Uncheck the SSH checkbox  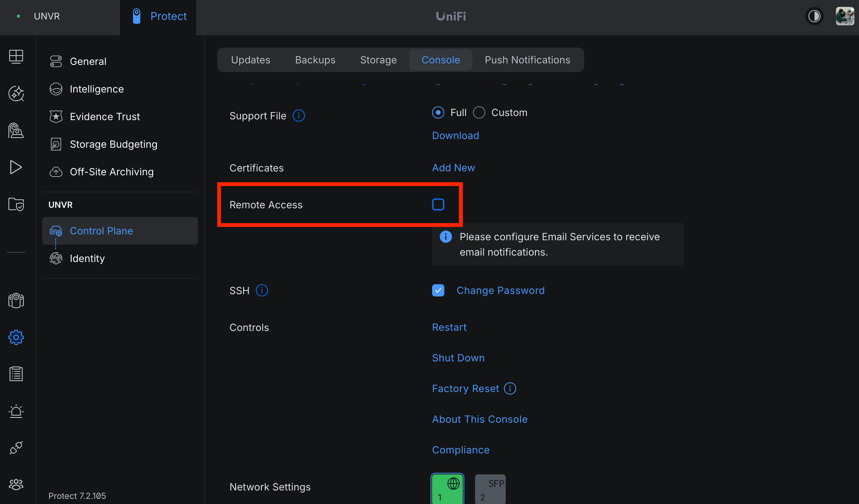pyautogui.click(x=438, y=291)
